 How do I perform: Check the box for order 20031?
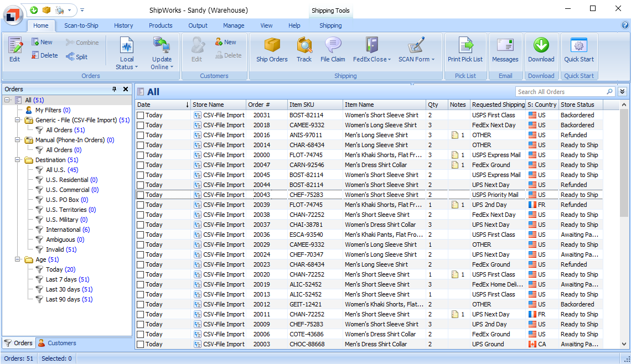[x=141, y=115]
